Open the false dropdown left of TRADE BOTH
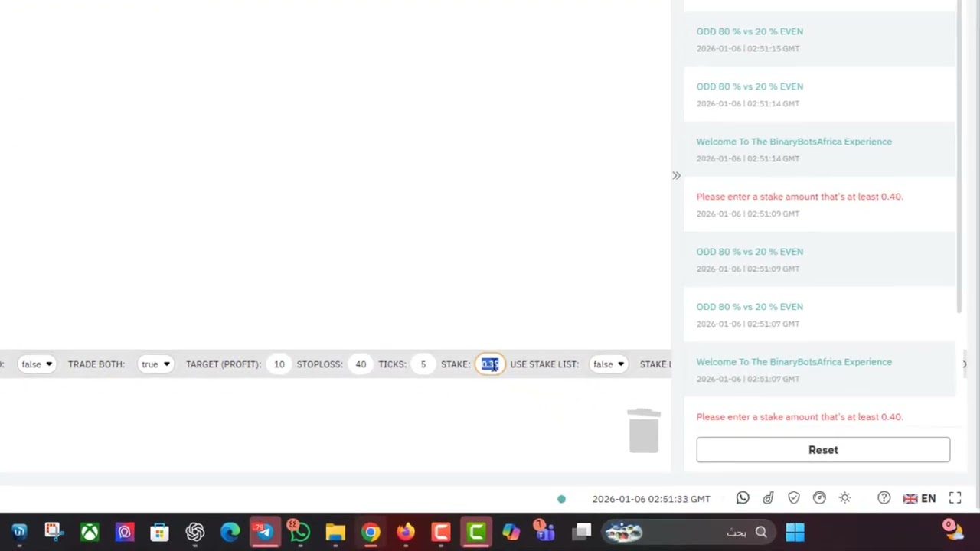This screenshot has height=551, width=980. [x=37, y=364]
